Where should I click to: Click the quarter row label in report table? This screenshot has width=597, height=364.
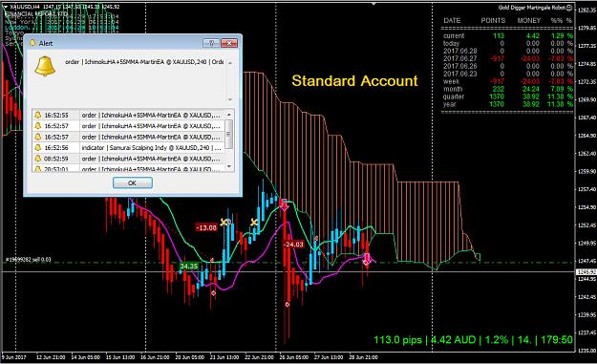click(x=454, y=96)
